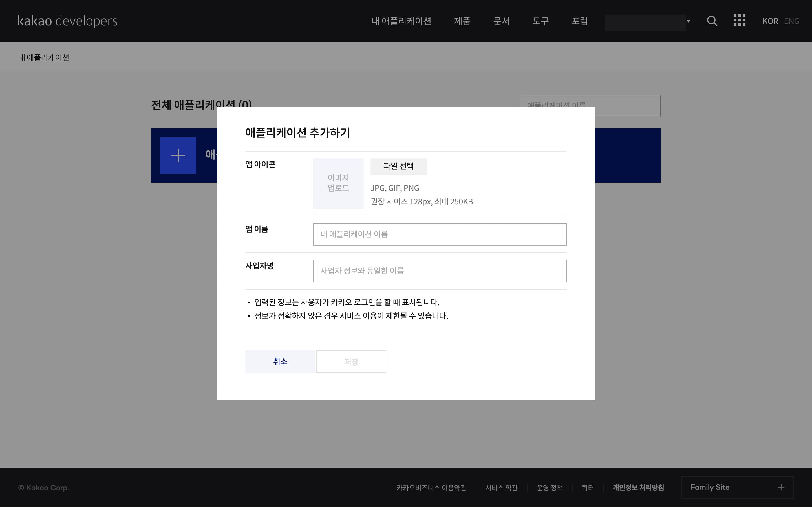Click the search magnifier icon
812x507 pixels.
click(712, 21)
